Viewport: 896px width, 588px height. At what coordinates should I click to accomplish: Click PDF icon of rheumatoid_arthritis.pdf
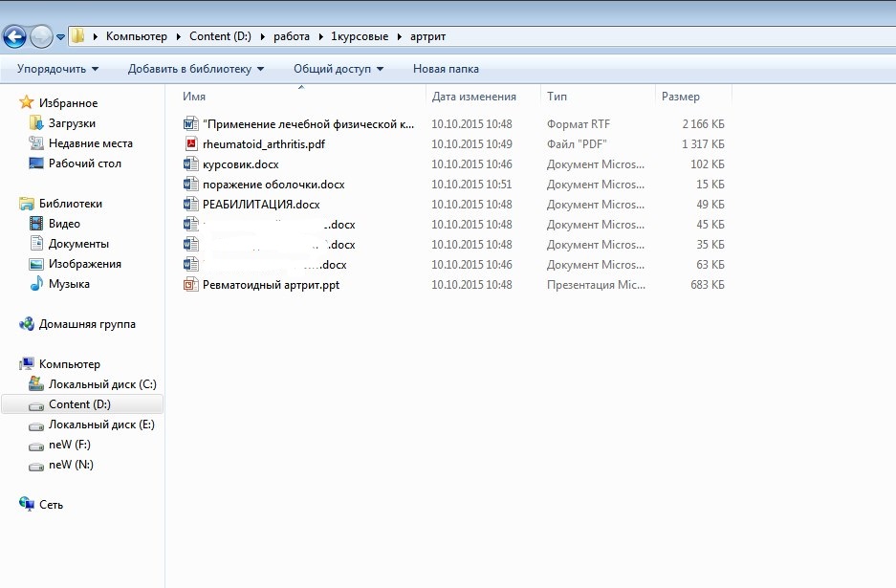[191, 143]
